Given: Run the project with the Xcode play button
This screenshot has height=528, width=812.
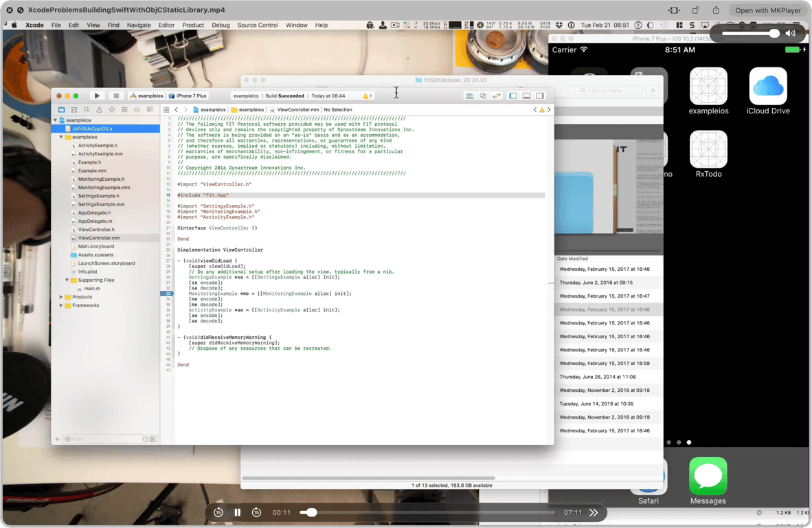Looking at the screenshot, I should [x=97, y=96].
